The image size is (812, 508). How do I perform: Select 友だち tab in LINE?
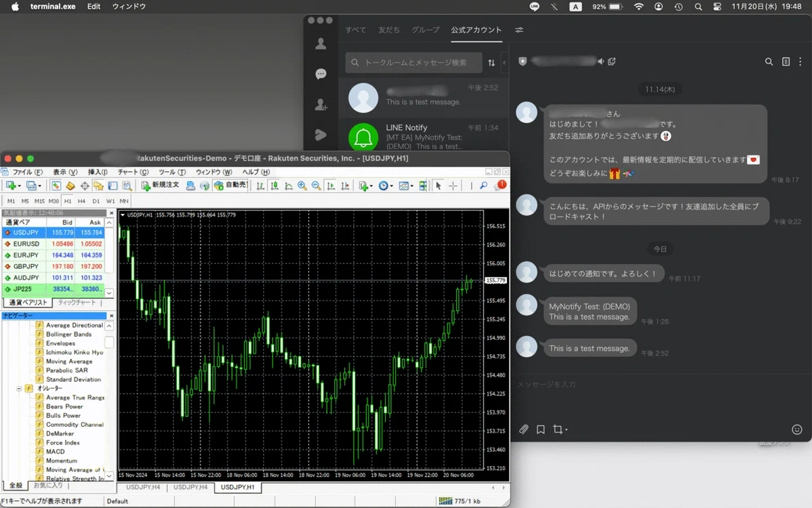tap(389, 30)
